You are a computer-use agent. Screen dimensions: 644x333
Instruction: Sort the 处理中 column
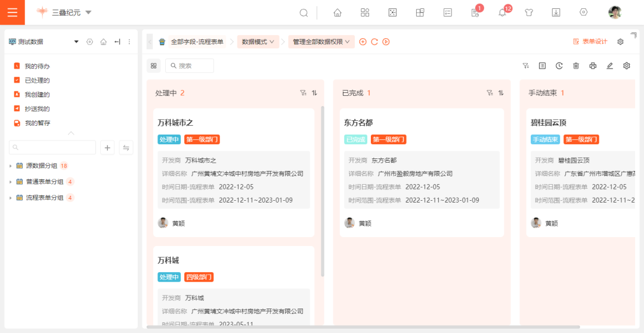pyautogui.click(x=315, y=93)
